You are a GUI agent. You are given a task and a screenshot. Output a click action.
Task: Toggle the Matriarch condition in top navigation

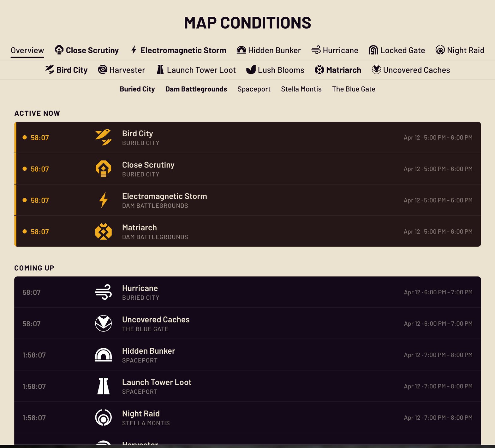338,70
